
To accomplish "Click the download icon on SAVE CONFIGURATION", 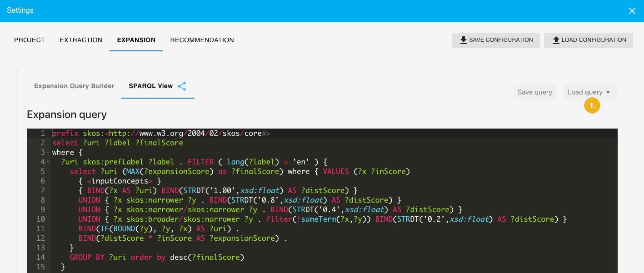I will coord(464,40).
